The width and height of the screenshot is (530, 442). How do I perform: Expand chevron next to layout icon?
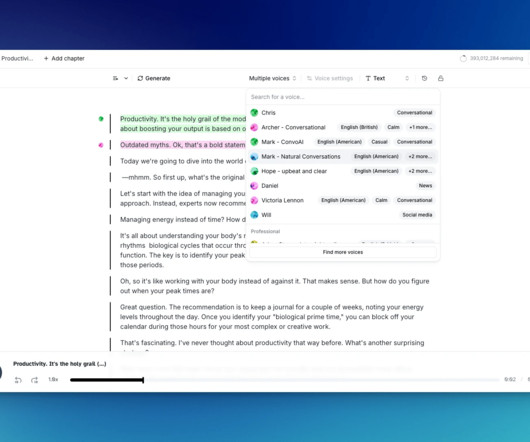tap(126, 78)
